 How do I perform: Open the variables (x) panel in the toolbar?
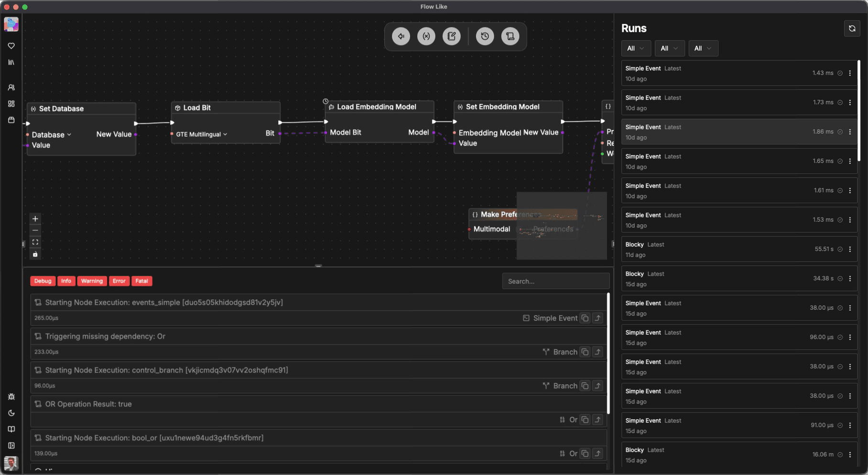pyautogui.click(x=426, y=36)
